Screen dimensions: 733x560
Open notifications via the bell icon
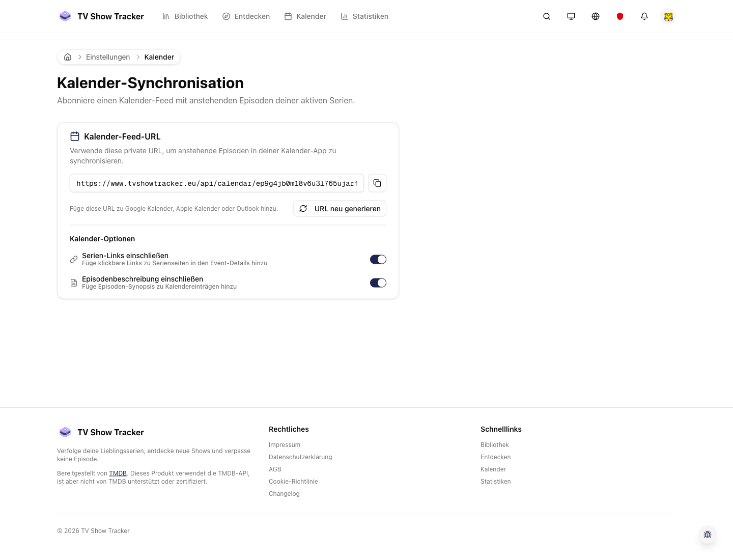point(644,16)
